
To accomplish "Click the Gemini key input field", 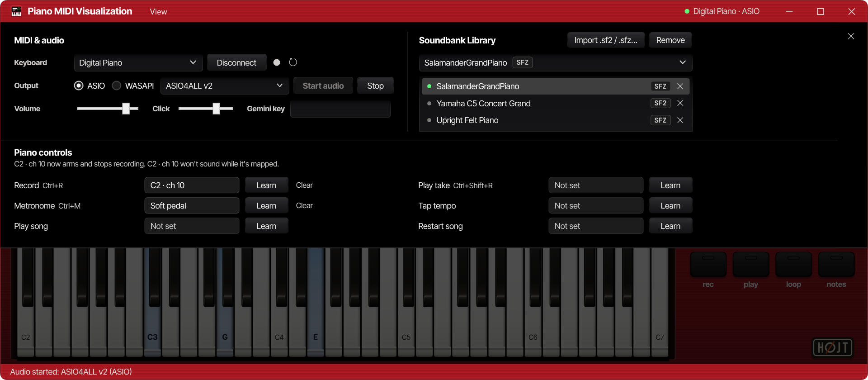I will tap(340, 109).
